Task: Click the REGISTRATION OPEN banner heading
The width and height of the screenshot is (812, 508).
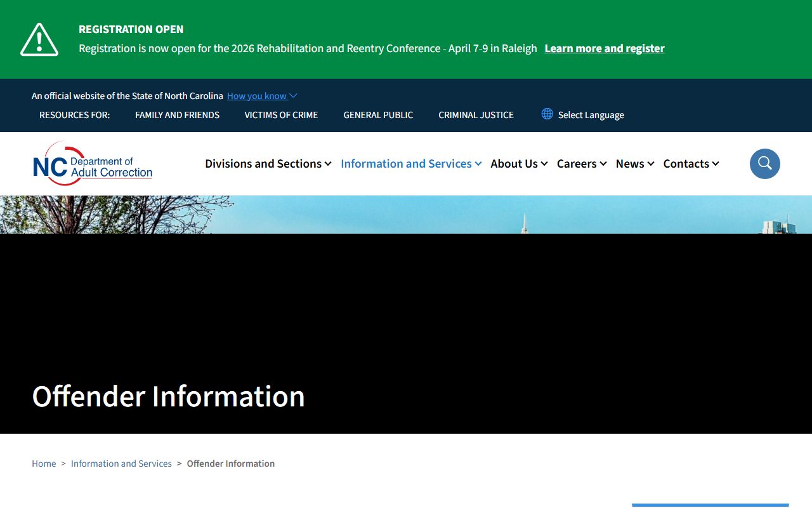Action: (x=131, y=29)
